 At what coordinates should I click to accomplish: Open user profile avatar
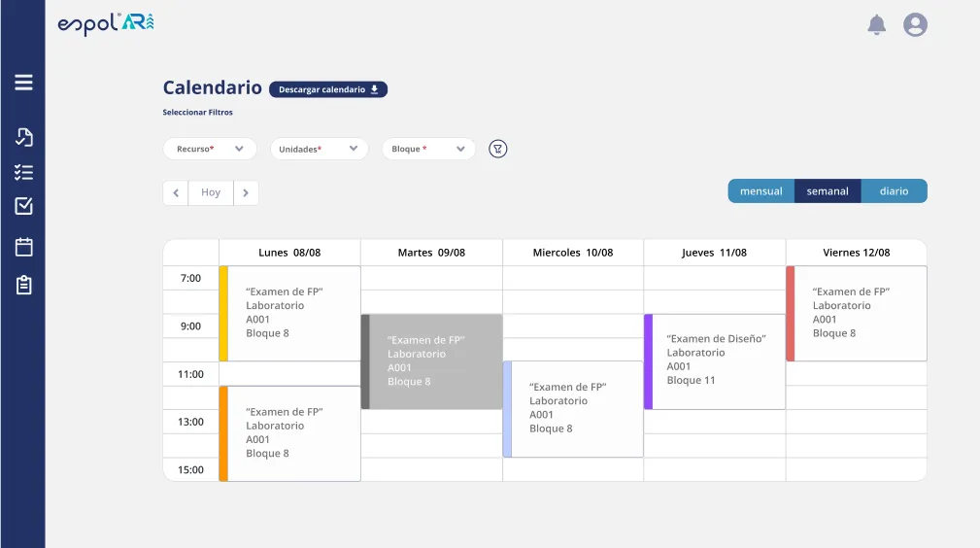coord(915,25)
